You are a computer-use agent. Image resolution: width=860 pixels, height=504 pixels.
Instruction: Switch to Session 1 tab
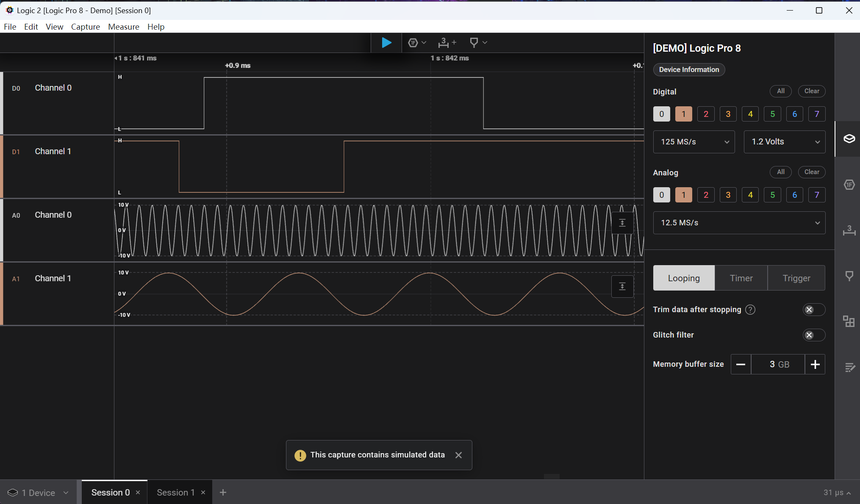175,493
